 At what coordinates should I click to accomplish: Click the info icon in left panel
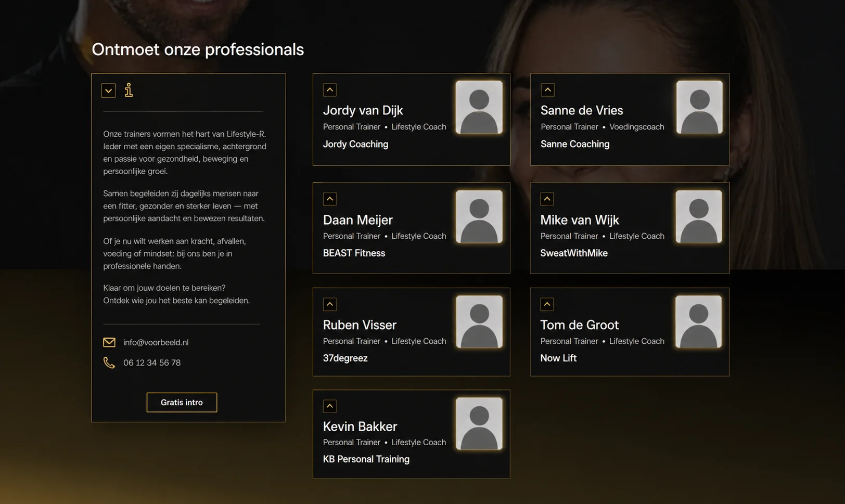coord(129,90)
